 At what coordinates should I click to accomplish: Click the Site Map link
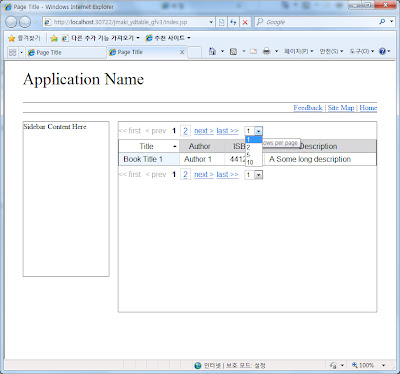click(x=341, y=108)
